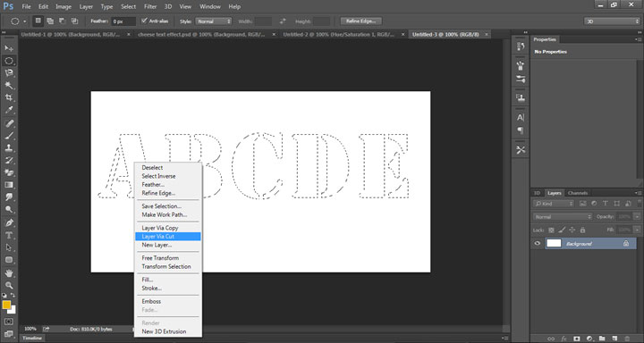This screenshot has width=644, height=343.
Task: Choose Intersect with selection mode
Action: (x=74, y=21)
